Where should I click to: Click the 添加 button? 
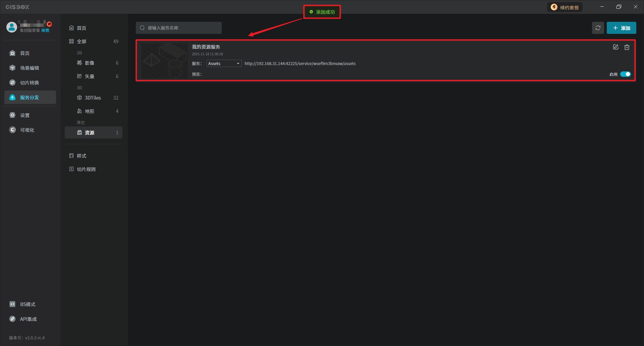(621, 28)
